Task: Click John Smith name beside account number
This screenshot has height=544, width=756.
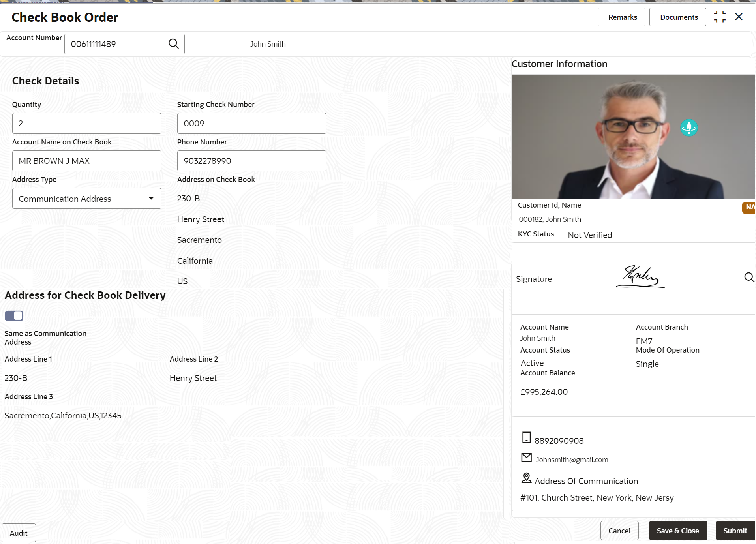Action: (x=268, y=44)
